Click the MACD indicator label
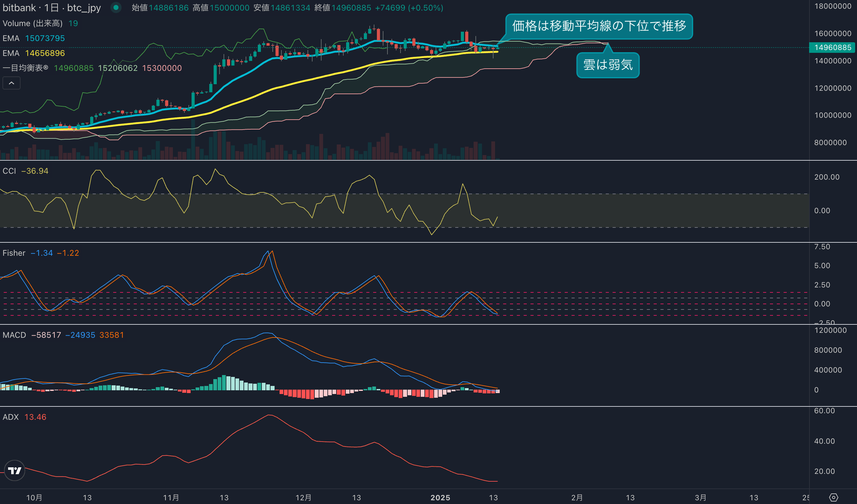 tap(14, 335)
